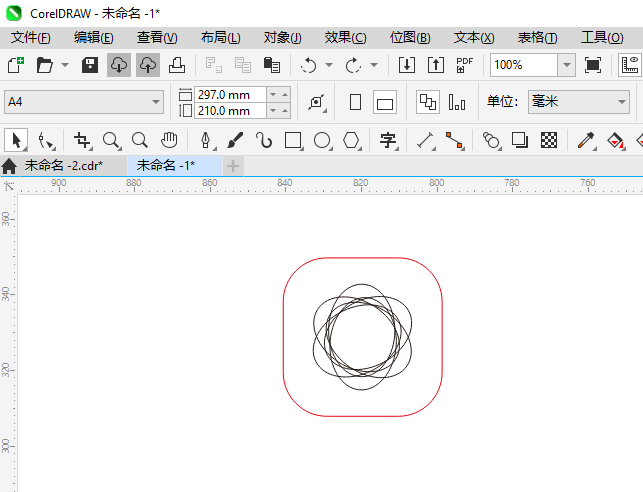Viewport: 643px width, 492px height.
Task: Open the 查看(V) menu
Action: pos(157,38)
